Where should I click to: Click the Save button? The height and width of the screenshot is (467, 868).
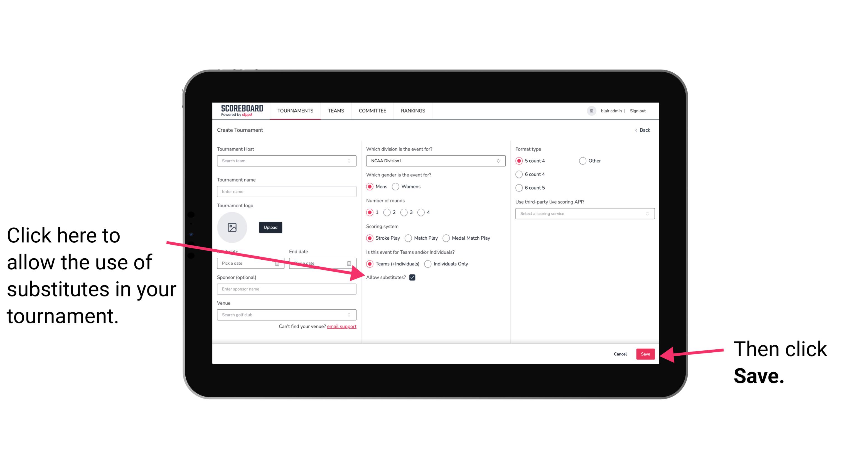point(646,353)
